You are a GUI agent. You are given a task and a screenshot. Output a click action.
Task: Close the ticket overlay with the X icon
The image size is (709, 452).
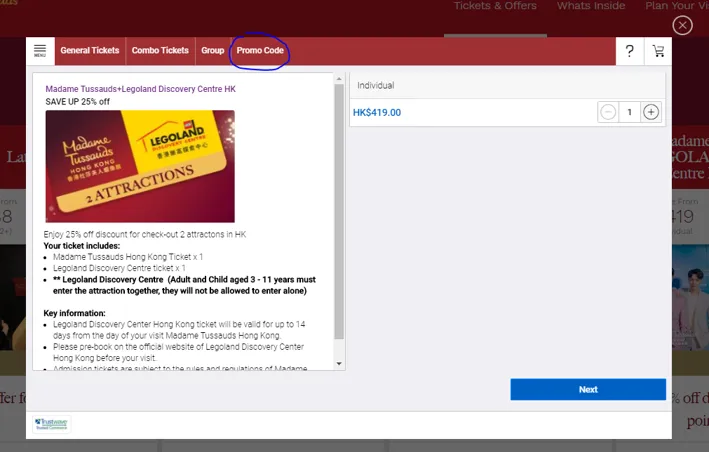coord(682,25)
